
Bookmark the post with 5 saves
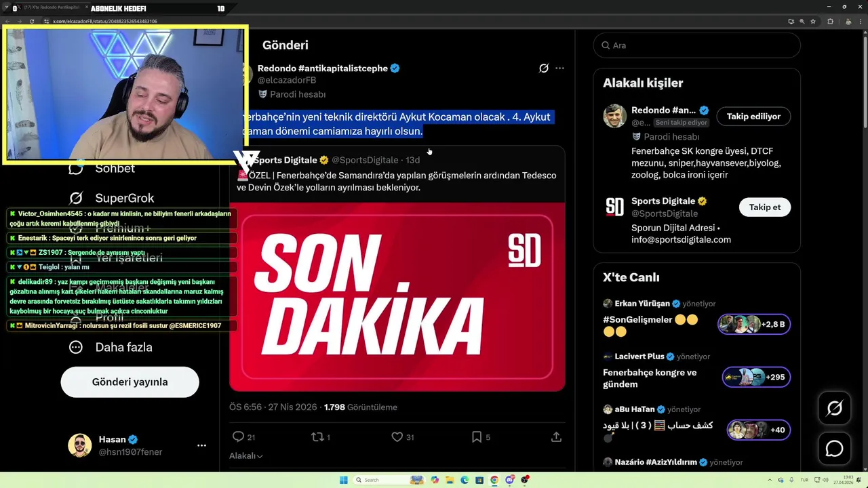pyautogui.click(x=477, y=437)
